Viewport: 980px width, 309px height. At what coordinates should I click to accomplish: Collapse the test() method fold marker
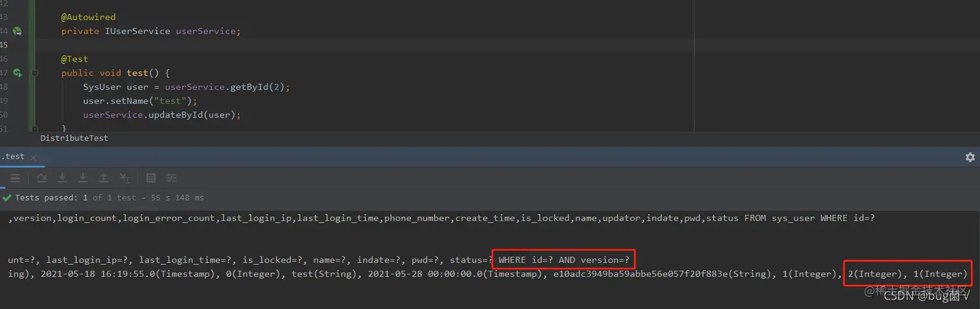point(34,73)
